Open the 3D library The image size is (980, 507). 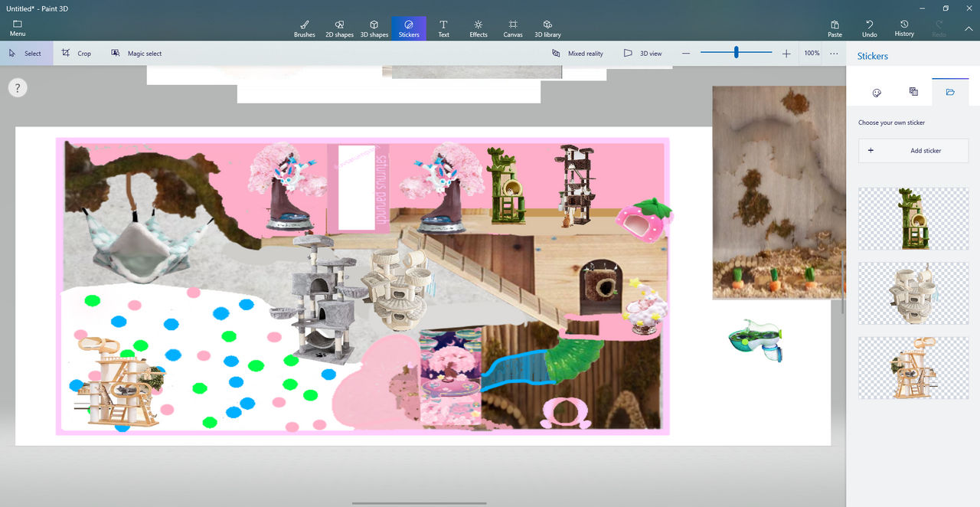[x=547, y=28]
